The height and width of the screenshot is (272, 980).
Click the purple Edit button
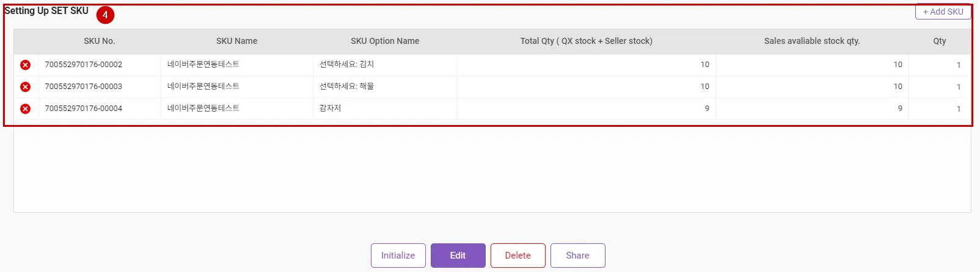point(458,256)
